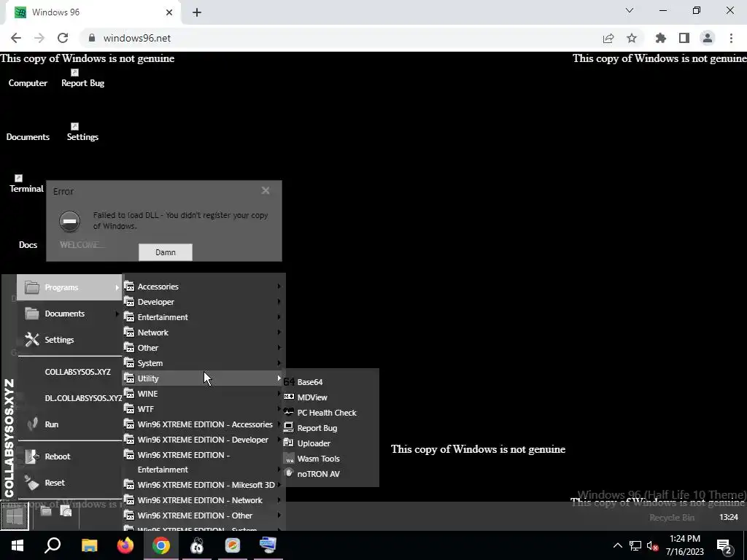The height and width of the screenshot is (560, 747).
Task: Click the Settings wrench-screwdriver icon
Action: pos(32,340)
